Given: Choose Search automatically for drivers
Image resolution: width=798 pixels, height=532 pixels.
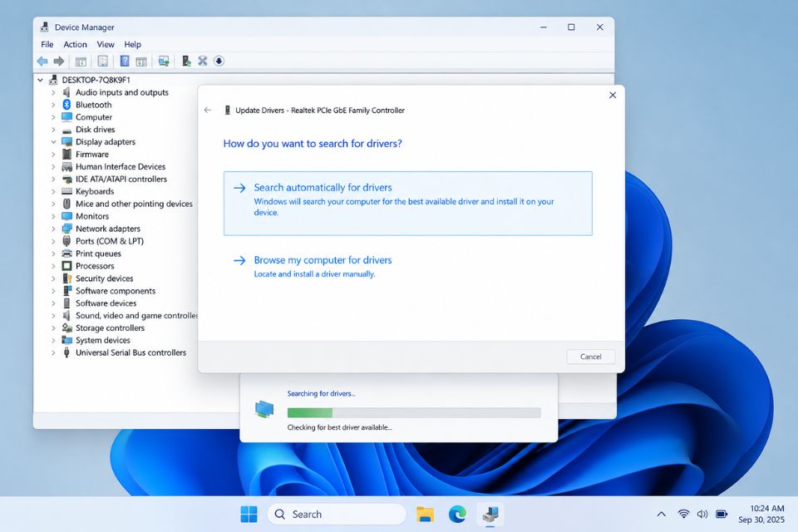Looking at the screenshot, I should pos(407,203).
